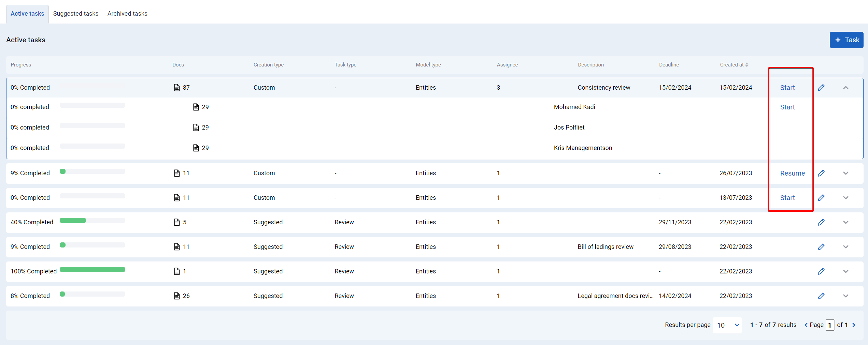The image size is (868, 345).
Task: Collapse the expanded Consistency review task
Action: (846, 88)
